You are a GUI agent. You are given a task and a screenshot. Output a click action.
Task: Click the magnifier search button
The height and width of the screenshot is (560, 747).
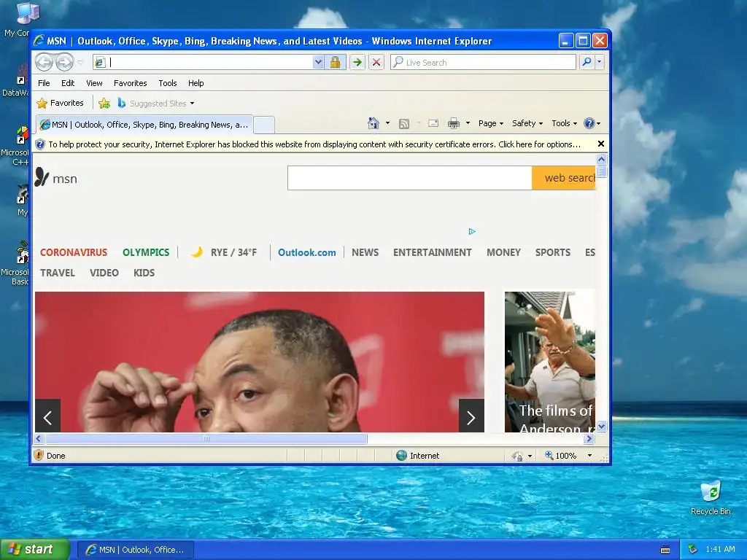pyautogui.click(x=587, y=62)
